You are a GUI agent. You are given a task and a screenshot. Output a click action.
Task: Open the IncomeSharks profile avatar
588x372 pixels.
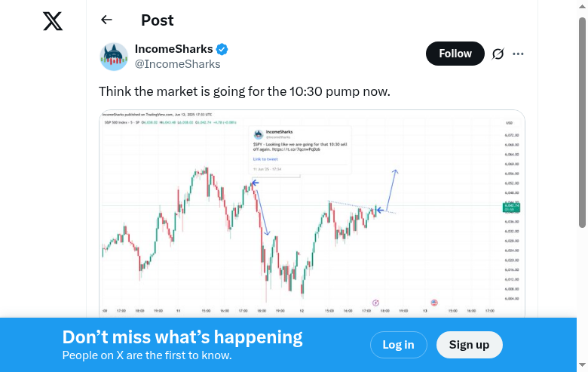pyautogui.click(x=114, y=57)
